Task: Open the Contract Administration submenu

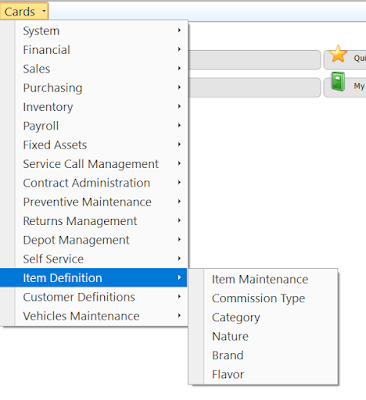Action: (x=94, y=183)
